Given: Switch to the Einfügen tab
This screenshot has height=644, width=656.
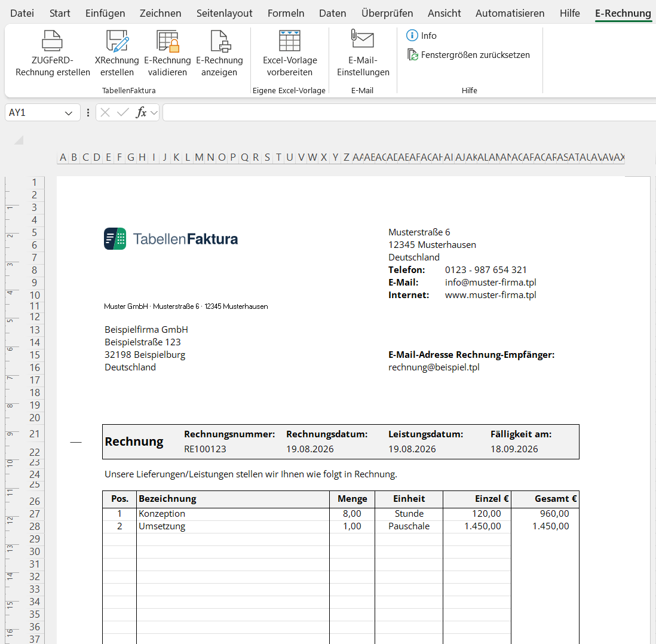Looking at the screenshot, I should [x=105, y=13].
